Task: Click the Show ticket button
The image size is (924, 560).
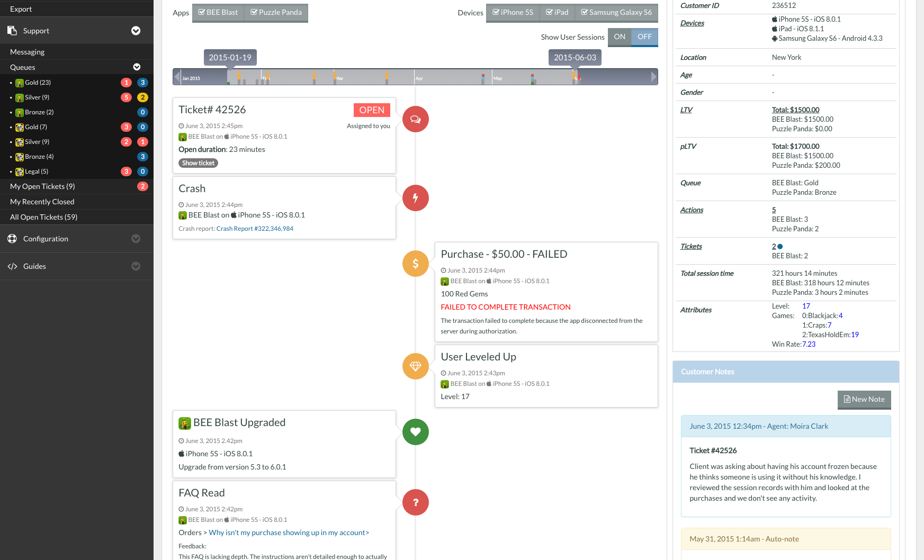Action: (199, 163)
